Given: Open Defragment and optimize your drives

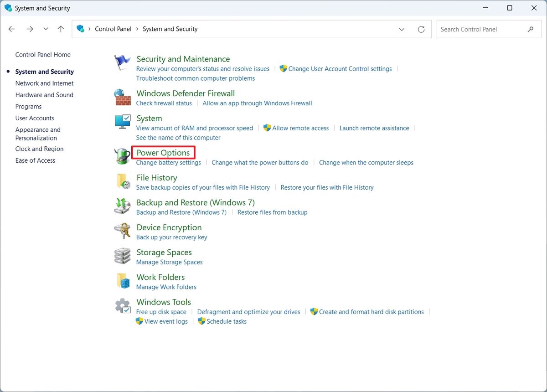Looking at the screenshot, I should [249, 312].
